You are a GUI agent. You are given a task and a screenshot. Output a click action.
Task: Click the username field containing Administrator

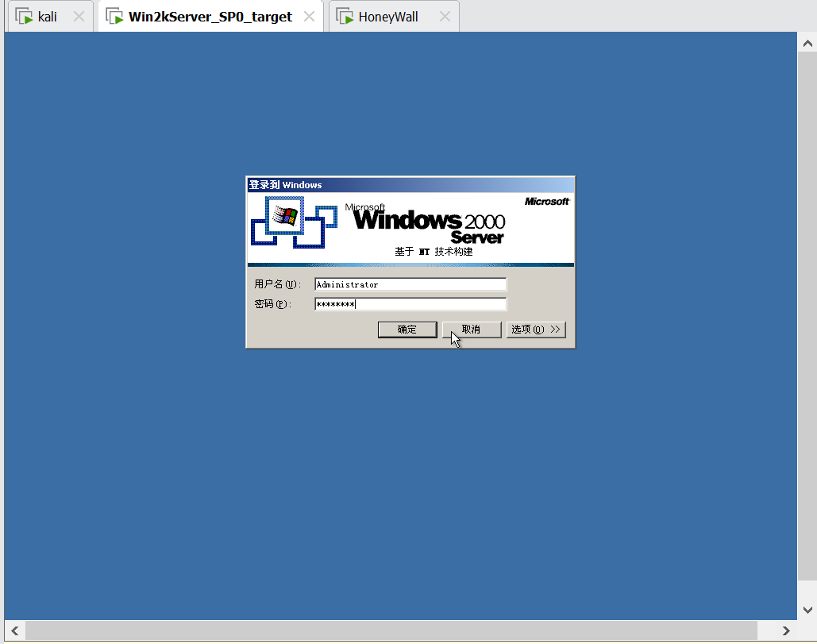pos(410,284)
